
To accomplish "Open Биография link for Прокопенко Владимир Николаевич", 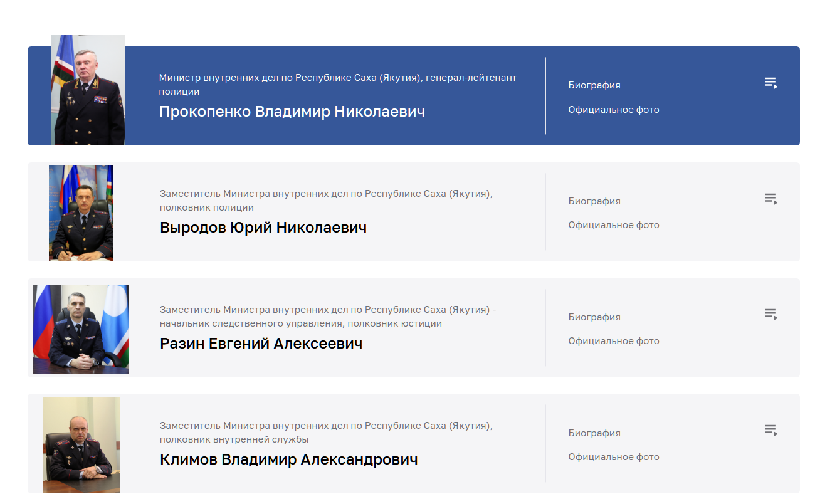I will [x=594, y=85].
